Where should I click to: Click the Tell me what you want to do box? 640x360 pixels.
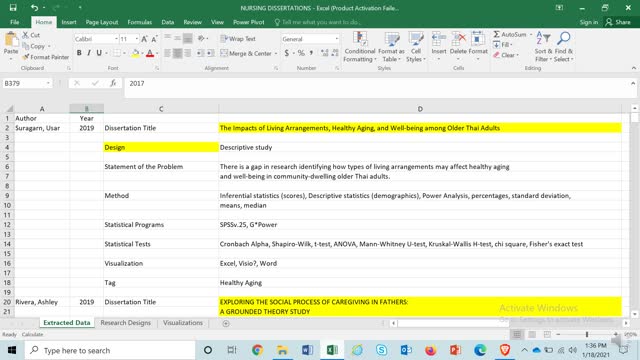[x=318, y=22]
